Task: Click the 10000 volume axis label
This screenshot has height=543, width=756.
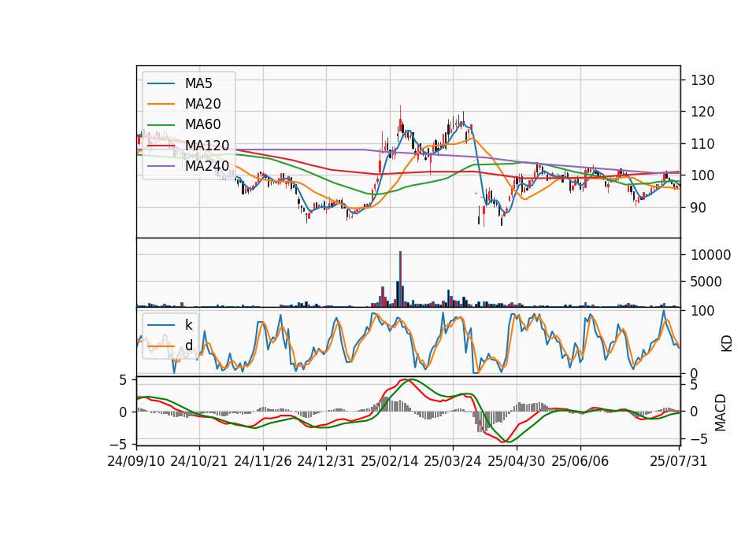Action: pyautogui.click(x=710, y=255)
